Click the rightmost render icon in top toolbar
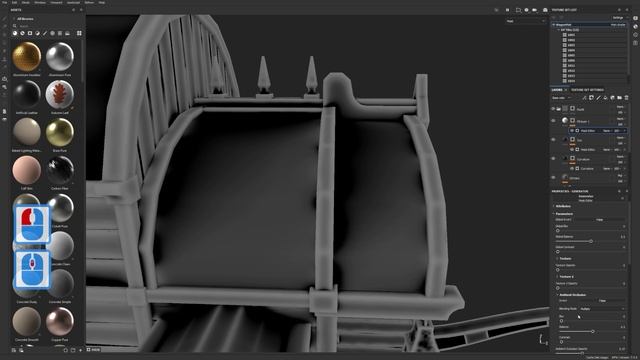This screenshot has width=640, height=360. coord(545,10)
